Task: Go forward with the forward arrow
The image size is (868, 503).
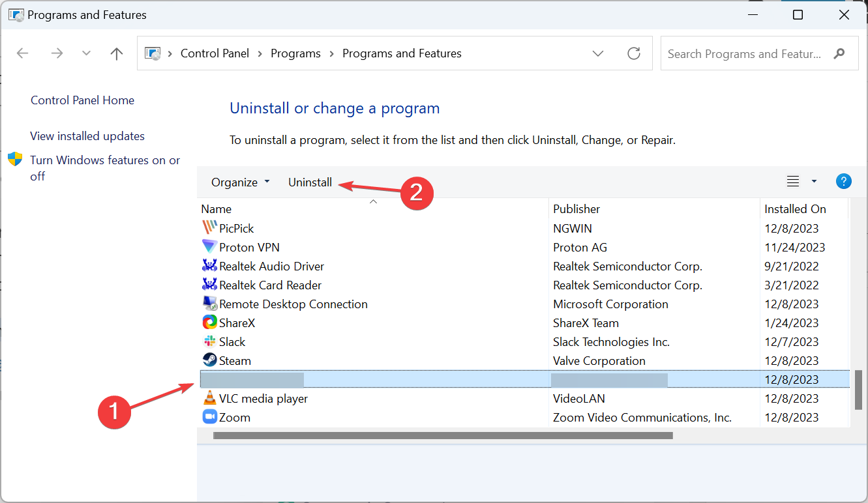Action: coord(57,53)
